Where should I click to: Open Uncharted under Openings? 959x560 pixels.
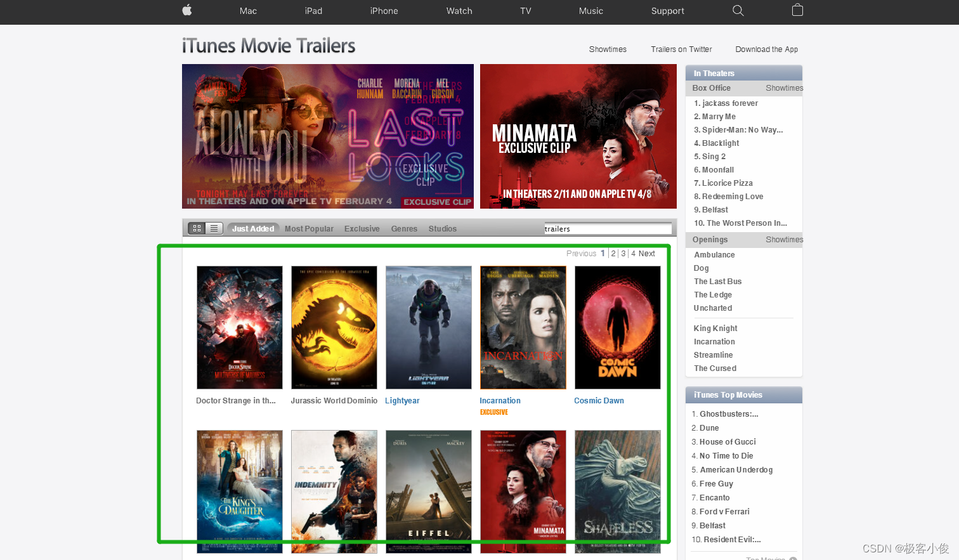(x=713, y=308)
